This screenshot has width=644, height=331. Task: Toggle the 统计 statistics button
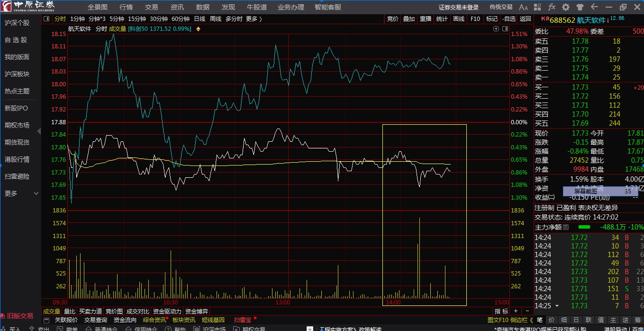point(442,19)
